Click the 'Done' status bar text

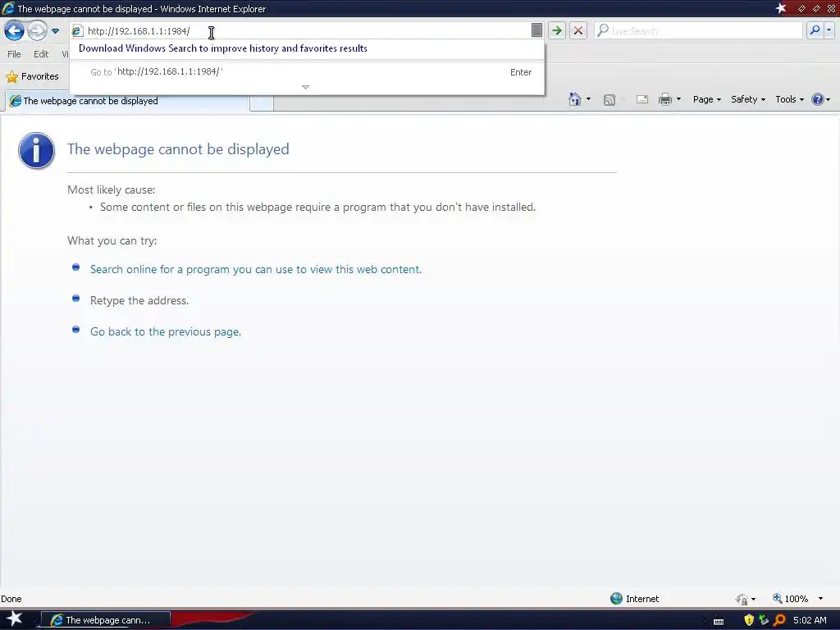[11, 599]
